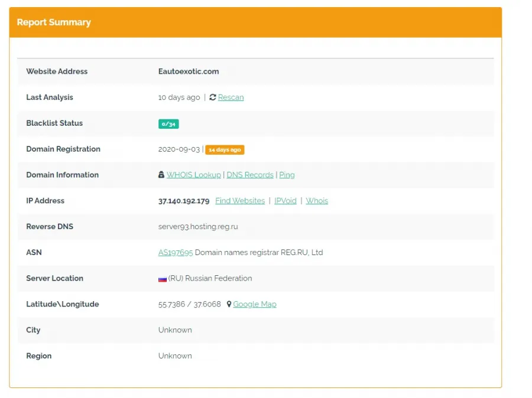This screenshot has width=532, height=398.
Task: Click the Ping link
Action: 287,175
